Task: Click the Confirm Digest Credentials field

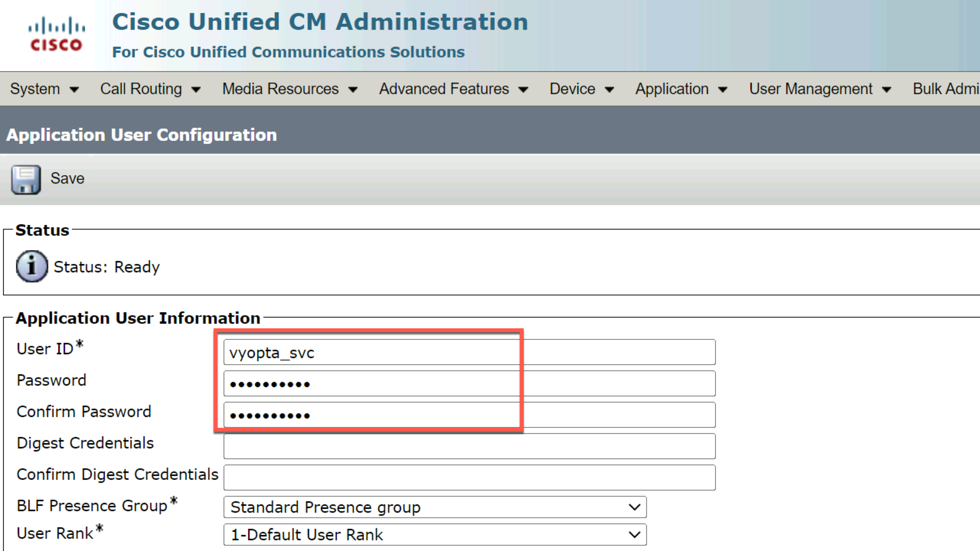Action: click(x=469, y=478)
